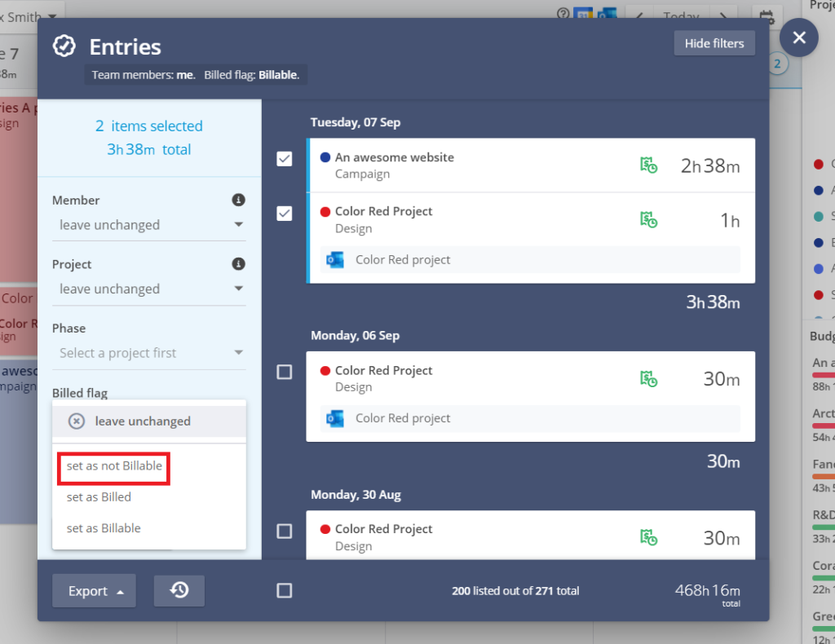The width and height of the screenshot is (835, 644).
Task: Open the calendar icon in background toolbar
Action: click(x=767, y=16)
